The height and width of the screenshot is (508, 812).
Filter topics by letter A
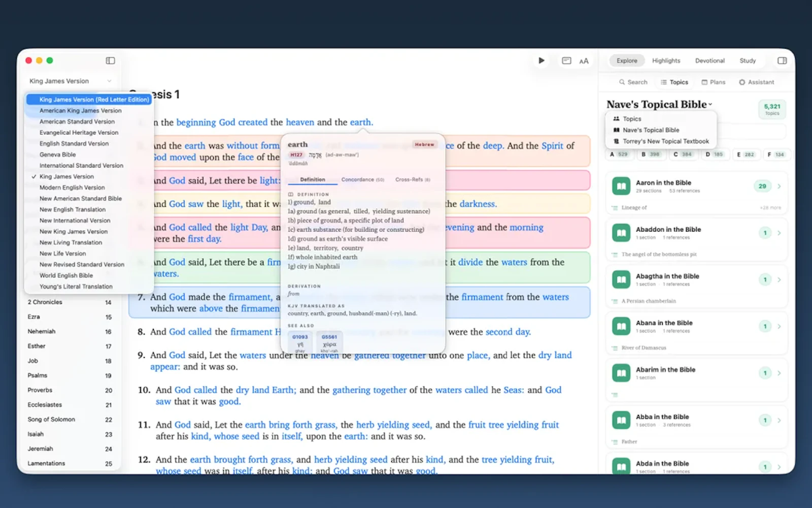tap(619, 154)
